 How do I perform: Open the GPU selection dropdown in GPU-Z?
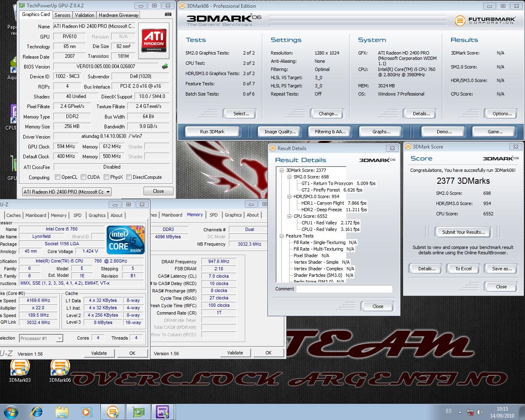pos(67,192)
